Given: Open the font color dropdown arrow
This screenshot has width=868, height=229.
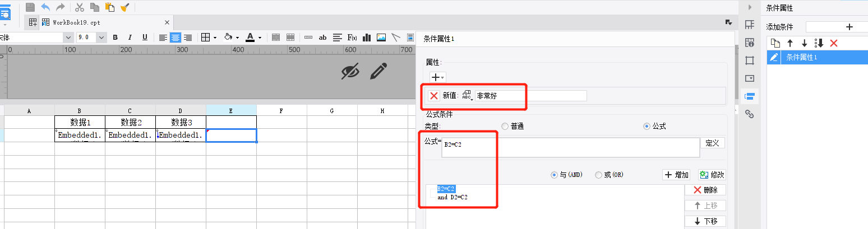Looking at the screenshot, I should (260, 38).
